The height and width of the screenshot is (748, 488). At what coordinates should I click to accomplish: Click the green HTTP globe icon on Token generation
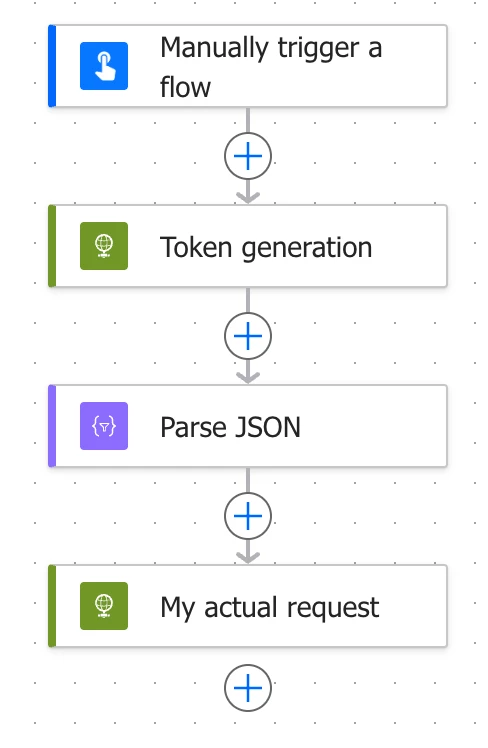(104, 246)
